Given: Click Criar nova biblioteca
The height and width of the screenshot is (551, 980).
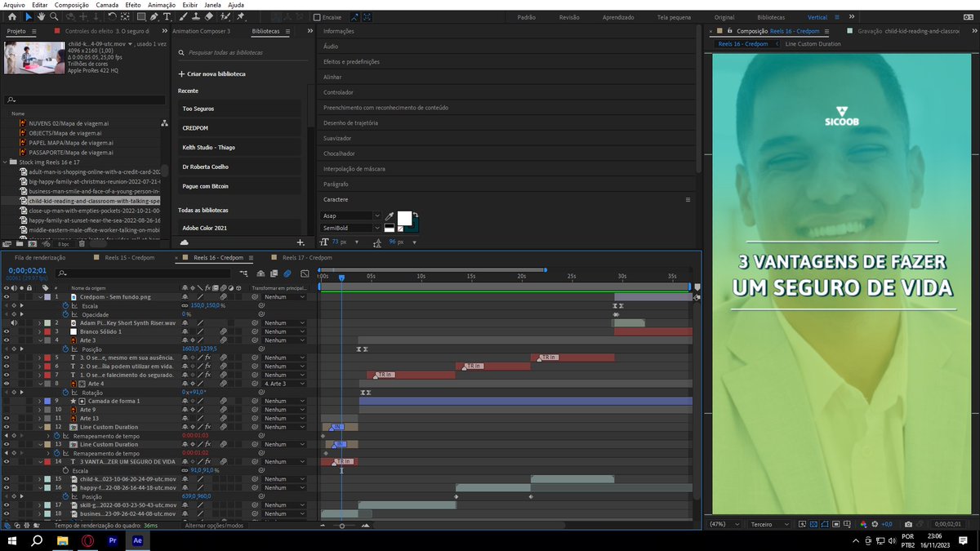Looking at the screenshot, I should (212, 74).
